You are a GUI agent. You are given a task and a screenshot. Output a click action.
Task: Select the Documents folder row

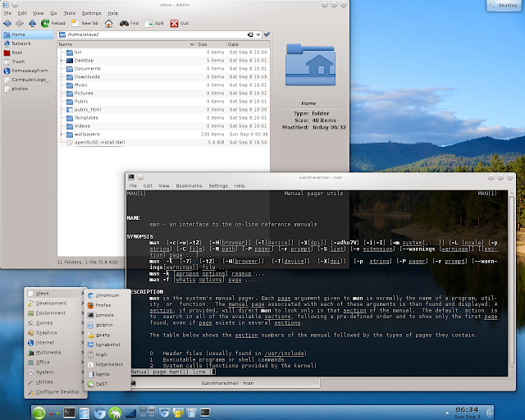click(163, 69)
